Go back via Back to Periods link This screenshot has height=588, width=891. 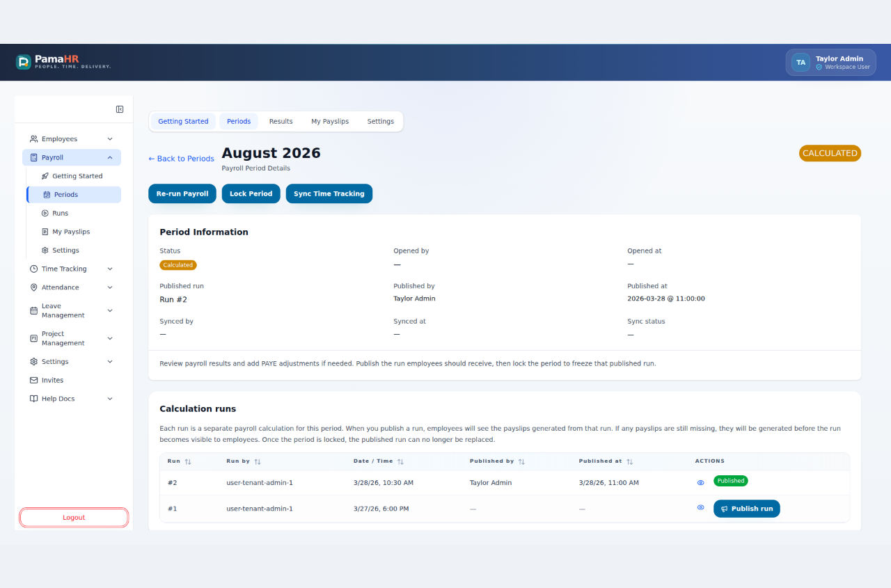pyautogui.click(x=181, y=159)
